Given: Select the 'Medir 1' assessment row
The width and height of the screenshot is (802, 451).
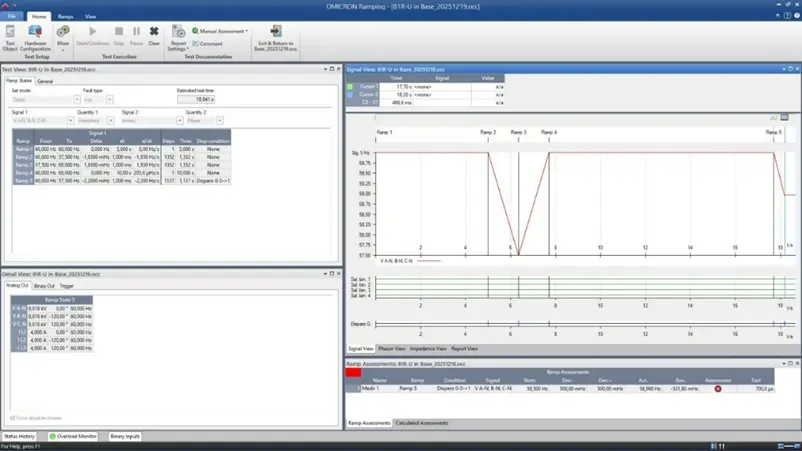Looking at the screenshot, I should tap(560, 389).
